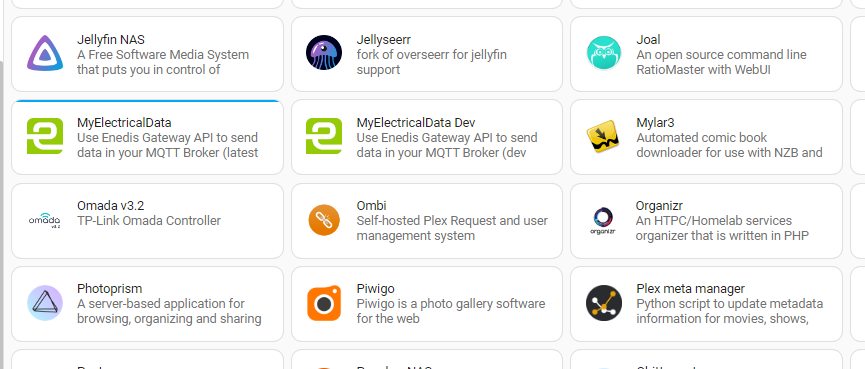This screenshot has width=865, height=369.
Task: Click the Piwigo orange camera icon
Action: (x=324, y=303)
